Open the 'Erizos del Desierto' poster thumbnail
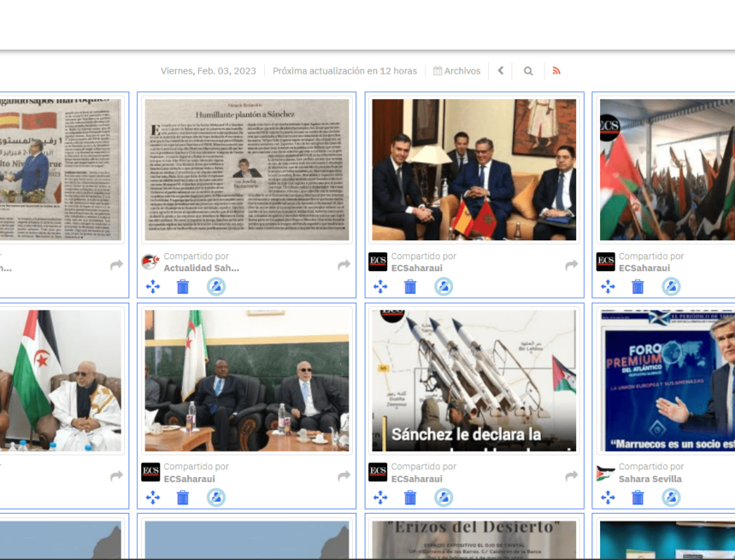This screenshot has height=560, width=735. 474,540
